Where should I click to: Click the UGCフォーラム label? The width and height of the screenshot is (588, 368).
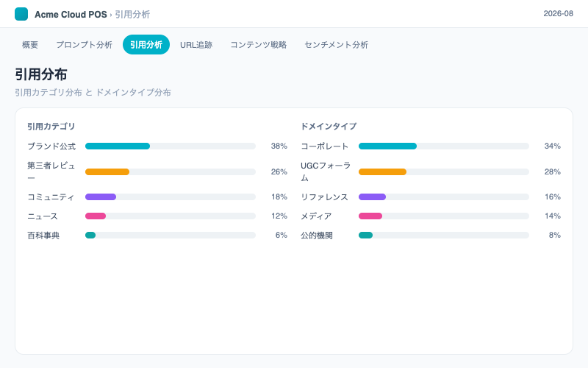[326, 171]
